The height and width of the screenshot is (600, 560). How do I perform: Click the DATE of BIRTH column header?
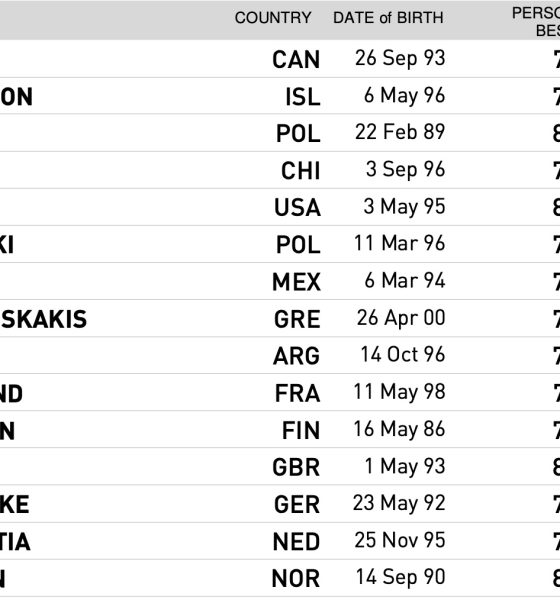pos(388,18)
